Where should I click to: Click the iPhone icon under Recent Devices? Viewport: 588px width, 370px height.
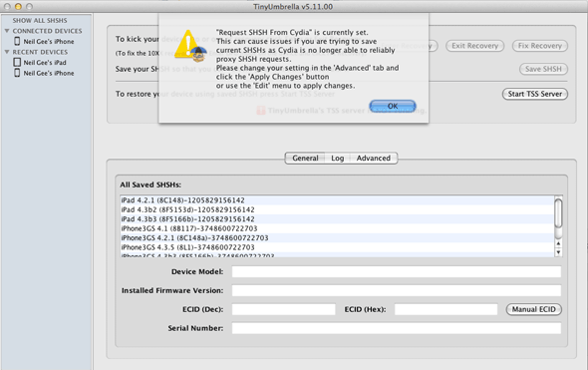17,73
